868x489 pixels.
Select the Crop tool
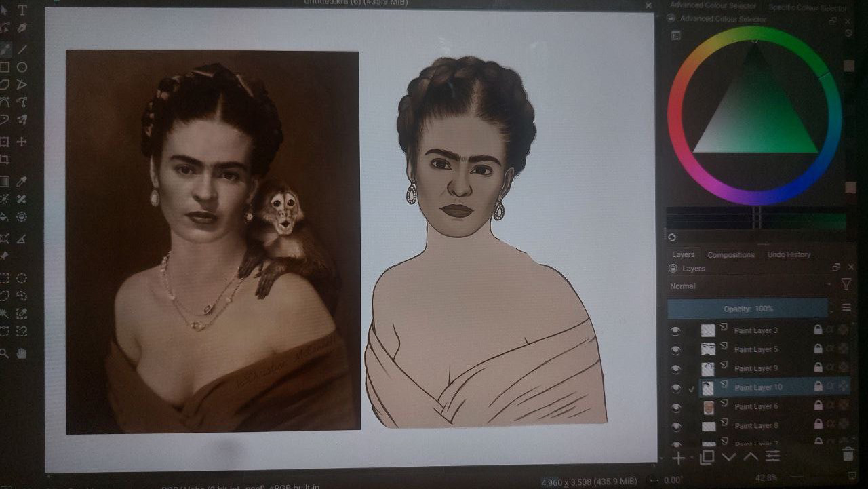pyautogui.click(x=5, y=160)
